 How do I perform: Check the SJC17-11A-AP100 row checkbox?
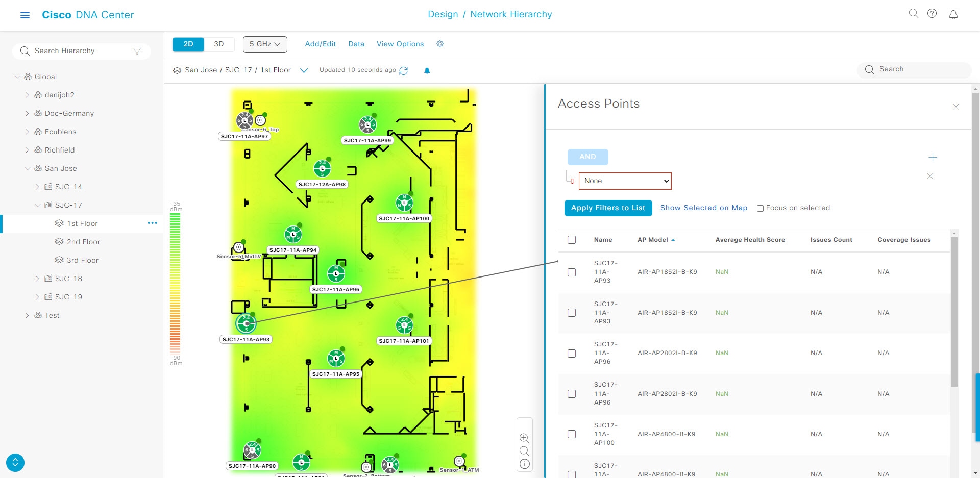tap(572, 434)
